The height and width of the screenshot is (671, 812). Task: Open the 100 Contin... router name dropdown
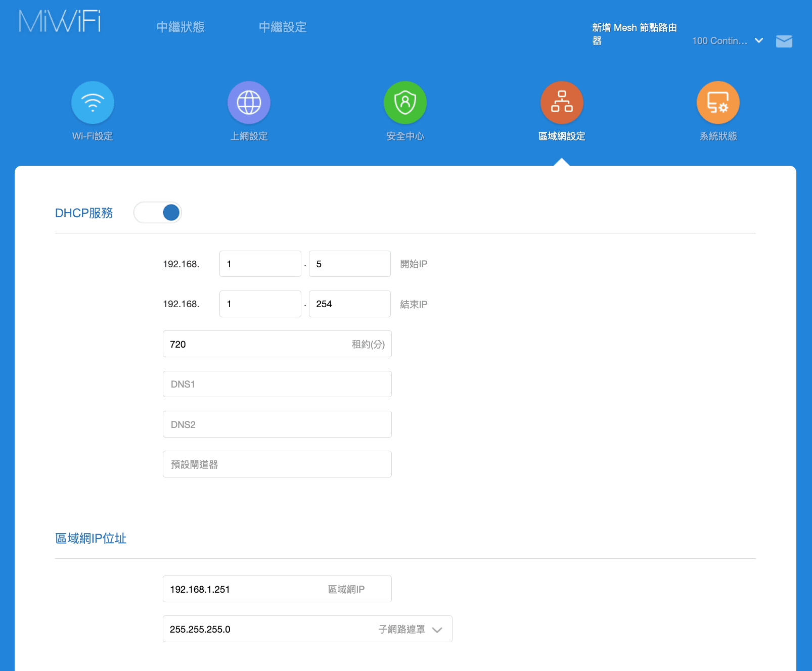pos(727,41)
